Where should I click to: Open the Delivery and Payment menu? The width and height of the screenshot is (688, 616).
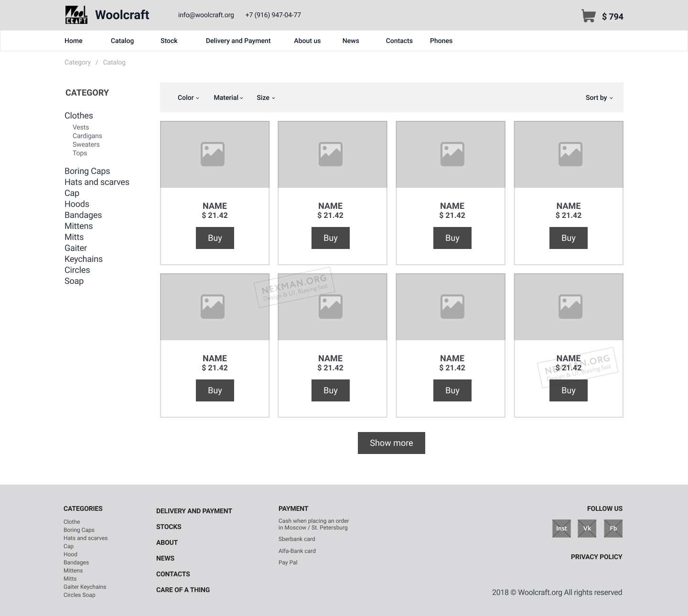pyautogui.click(x=238, y=41)
